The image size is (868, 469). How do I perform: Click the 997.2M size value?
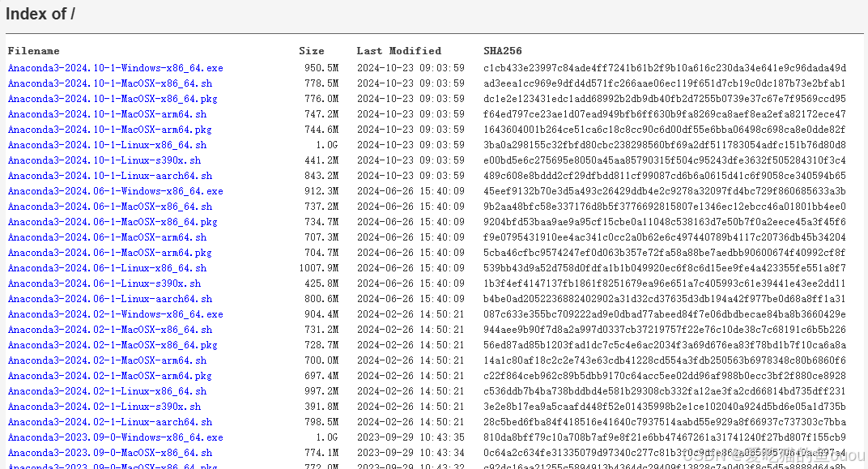[321, 391]
